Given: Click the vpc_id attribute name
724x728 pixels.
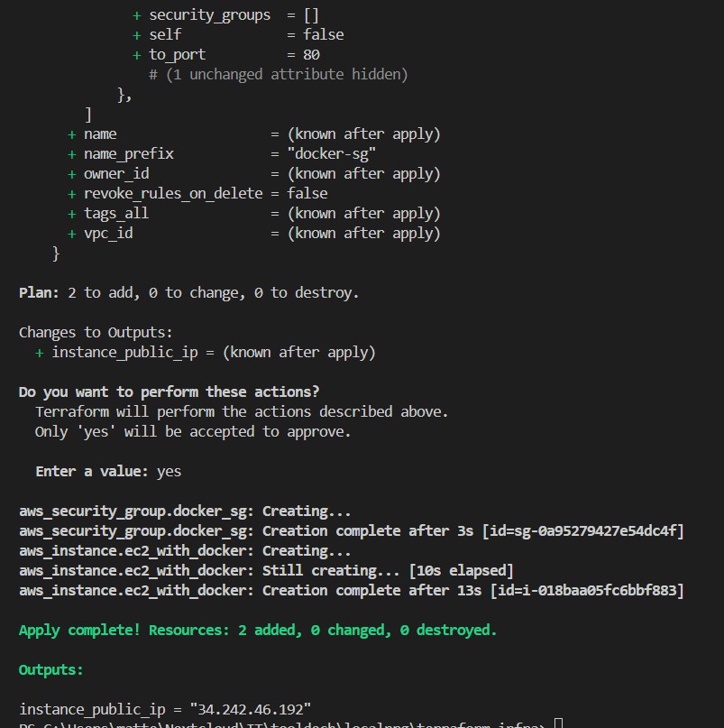Looking at the screenshot, I should click(108, 233).
